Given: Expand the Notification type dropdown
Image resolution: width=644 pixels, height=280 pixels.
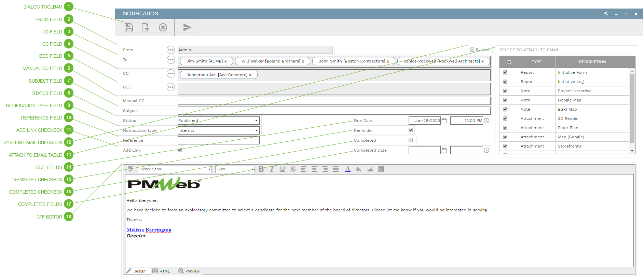Looking at the screenshot, I should [x=256, y=130].
